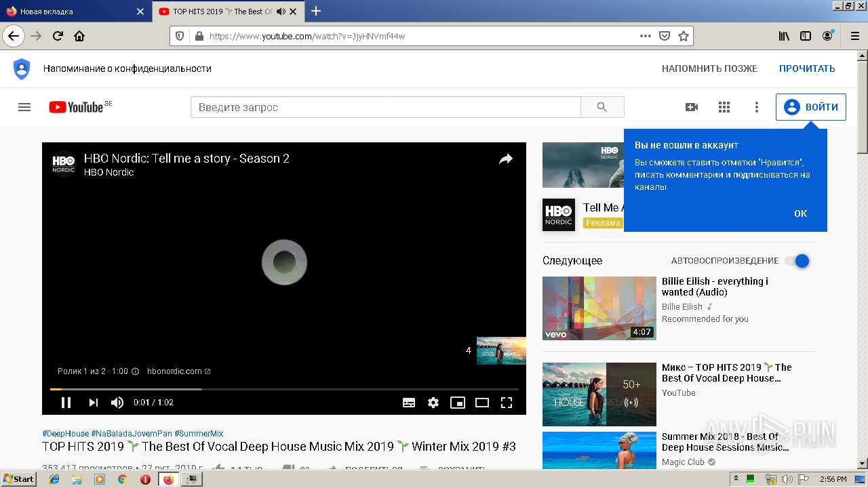Click the #DeepHouse hashtag
Viewport: 868px width, 488px height.
point(65,434)
